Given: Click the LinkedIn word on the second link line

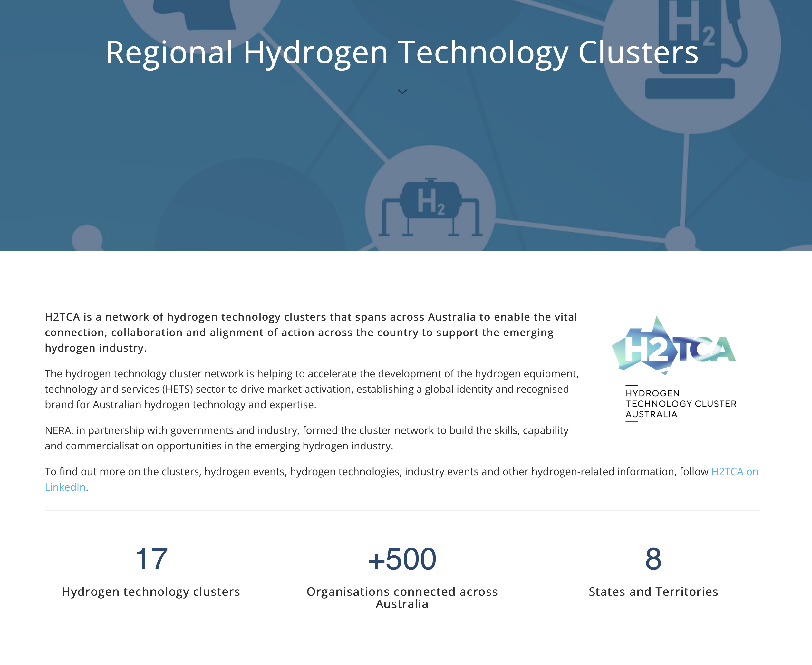Looking at the screenshot, I should pos(65,487).
